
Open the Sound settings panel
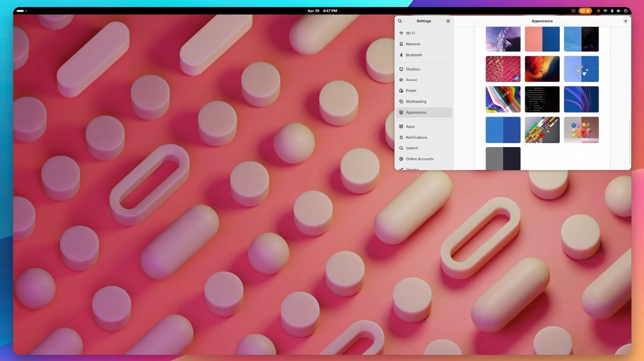tap(424, 80)
